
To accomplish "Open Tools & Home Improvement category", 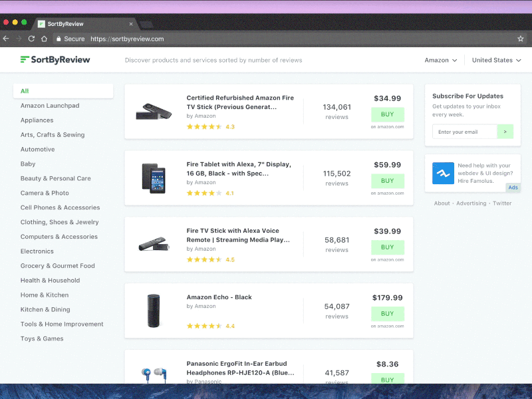I will (62, 324).
